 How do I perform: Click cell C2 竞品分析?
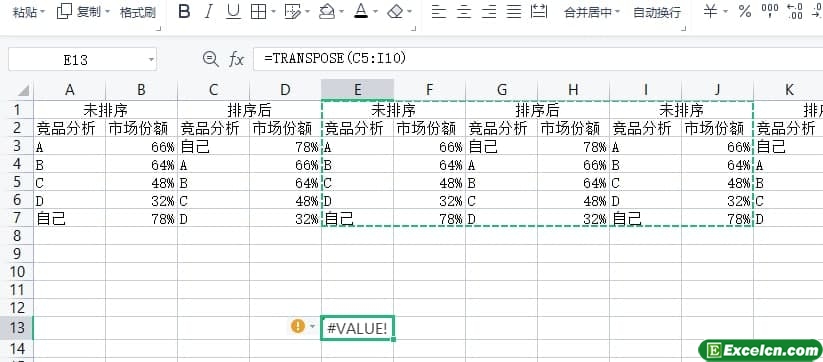[x=213, y=129]
